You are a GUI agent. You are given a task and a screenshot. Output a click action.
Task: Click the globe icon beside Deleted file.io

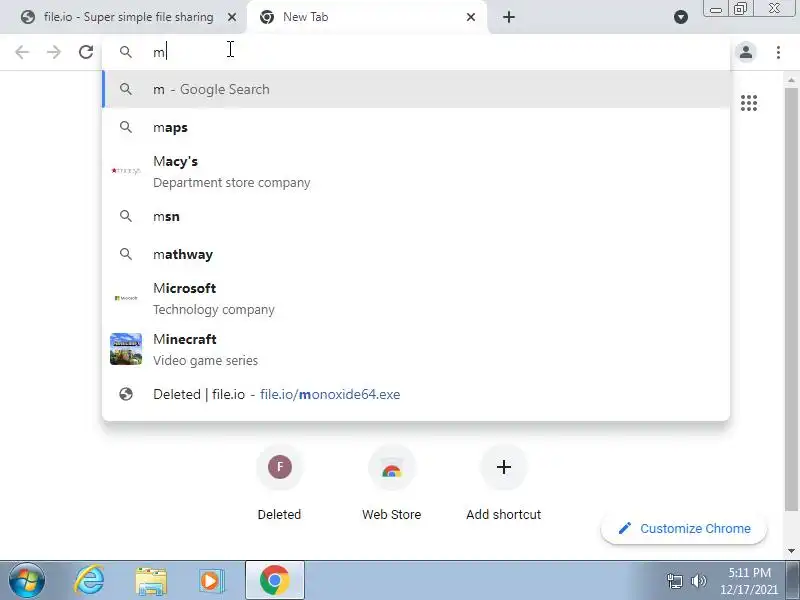[x=126, y=394]
